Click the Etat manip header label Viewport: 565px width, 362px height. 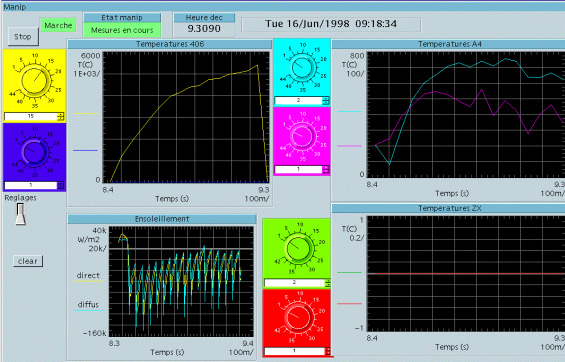(122, 18)
